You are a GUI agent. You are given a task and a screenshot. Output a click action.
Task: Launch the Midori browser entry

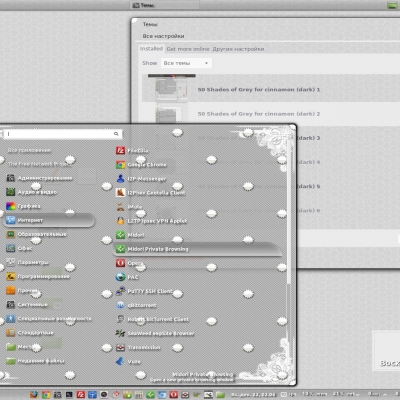point(130,235)
